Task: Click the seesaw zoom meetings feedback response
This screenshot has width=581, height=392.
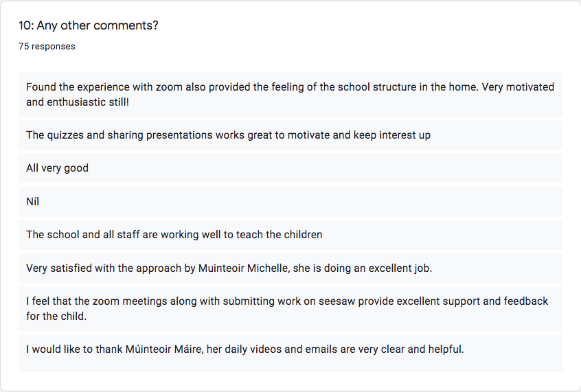Action: pyautogui.click(x=290, y=309)
